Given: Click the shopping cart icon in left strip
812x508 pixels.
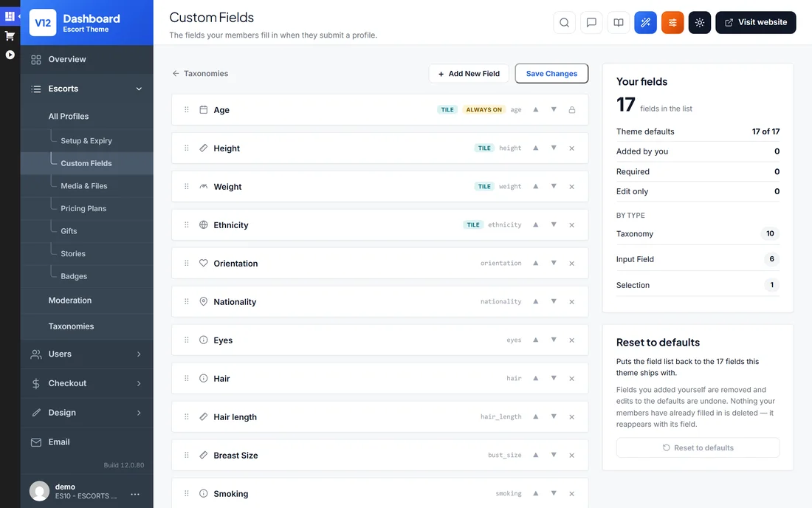Looking at the screenshot, I should coord(10,35).
